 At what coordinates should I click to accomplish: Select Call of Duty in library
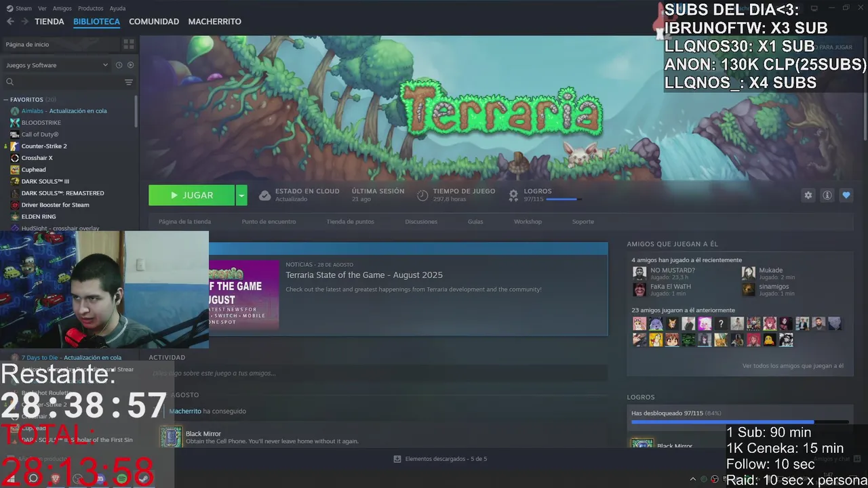point(40,134)
